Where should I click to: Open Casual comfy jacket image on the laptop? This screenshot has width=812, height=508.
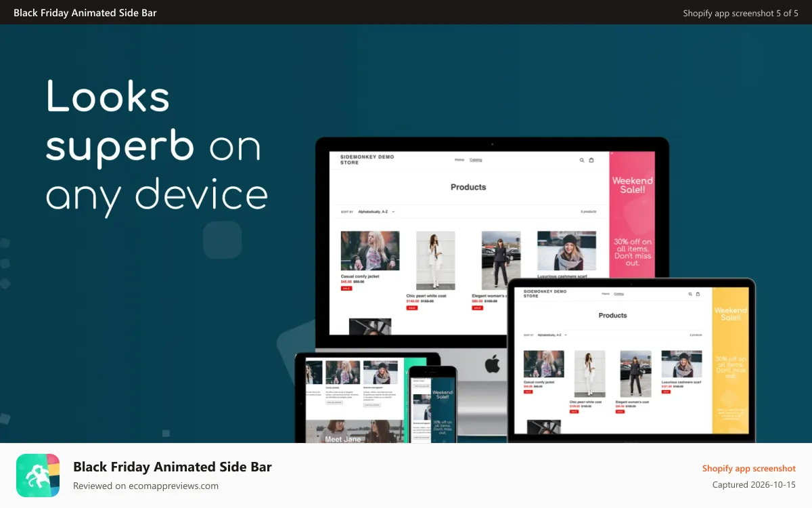click(x=544, y=364)
